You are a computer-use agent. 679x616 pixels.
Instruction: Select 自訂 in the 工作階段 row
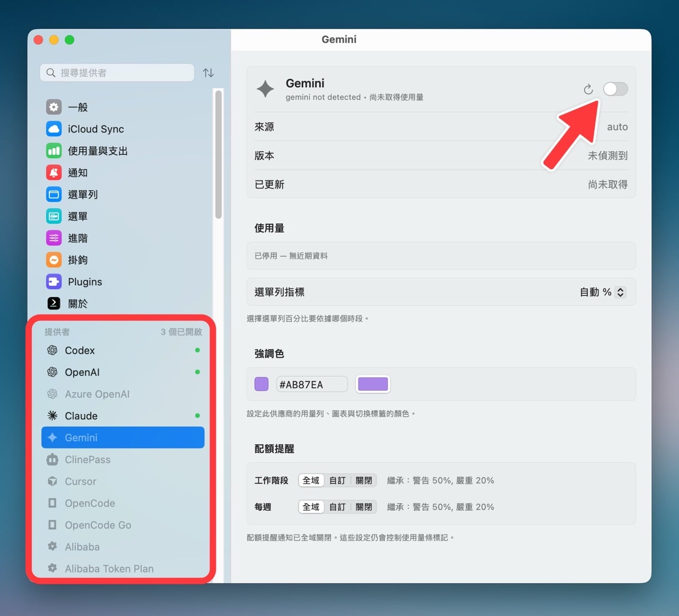[x=337, y=480]
